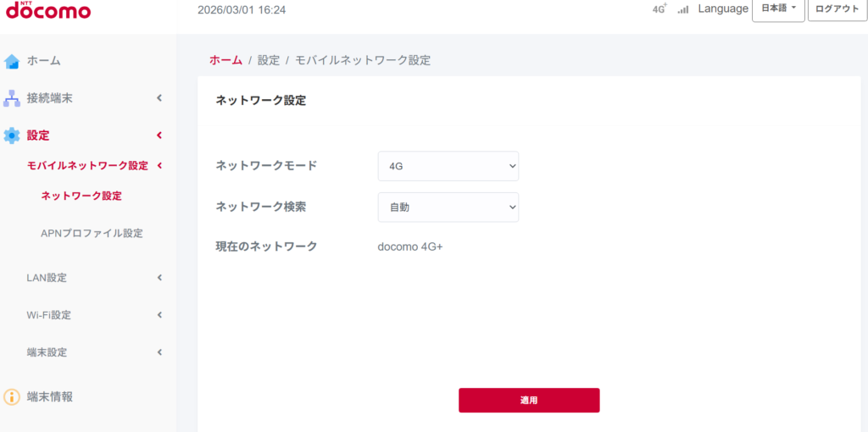Click the device information icon
The image size is (868, 432).
tap(12, 396)
